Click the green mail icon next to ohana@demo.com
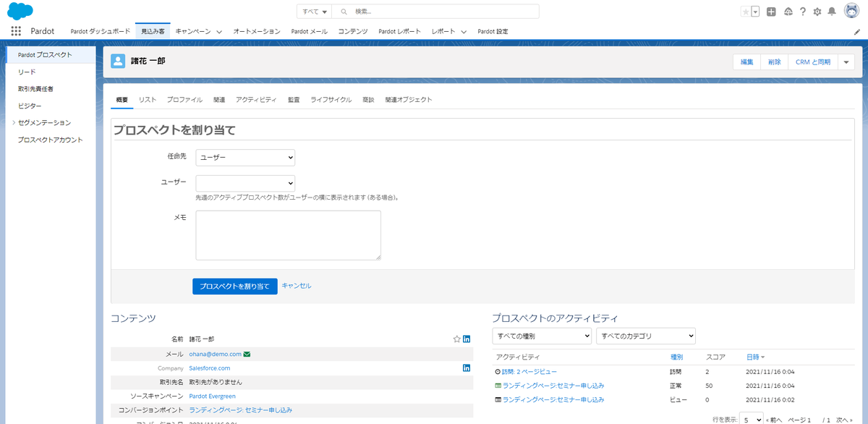The height and width of the screenshot is (424, 868). click(247, 354)
